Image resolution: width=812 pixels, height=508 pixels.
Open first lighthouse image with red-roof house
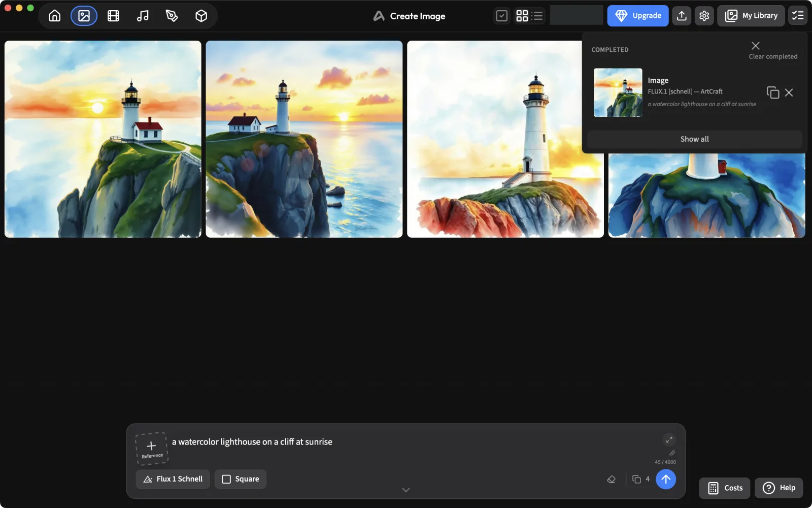point(103,139)
